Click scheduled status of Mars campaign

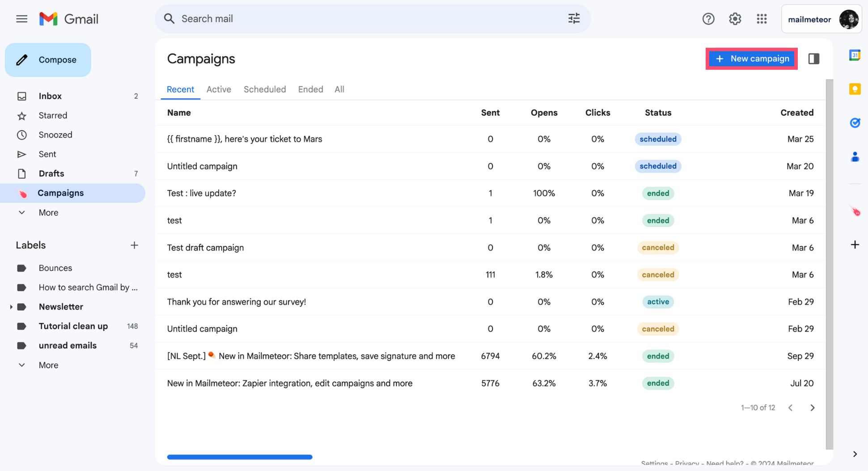[658, 139]
